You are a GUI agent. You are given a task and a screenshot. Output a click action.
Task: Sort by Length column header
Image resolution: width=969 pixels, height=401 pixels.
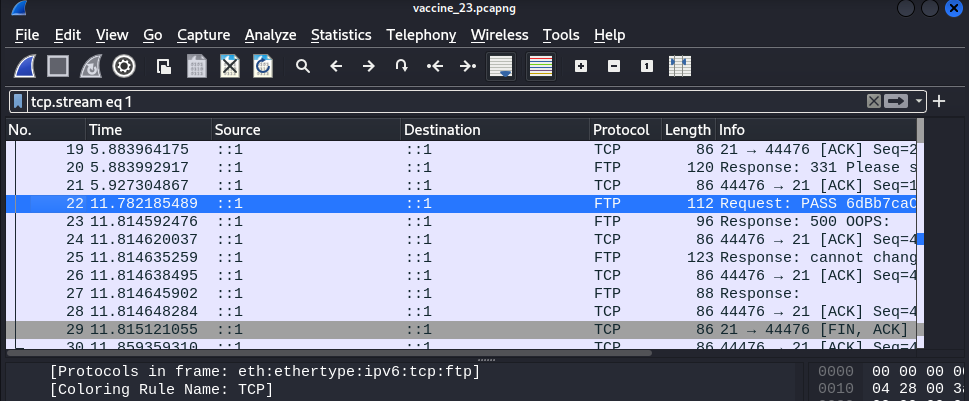688,130
